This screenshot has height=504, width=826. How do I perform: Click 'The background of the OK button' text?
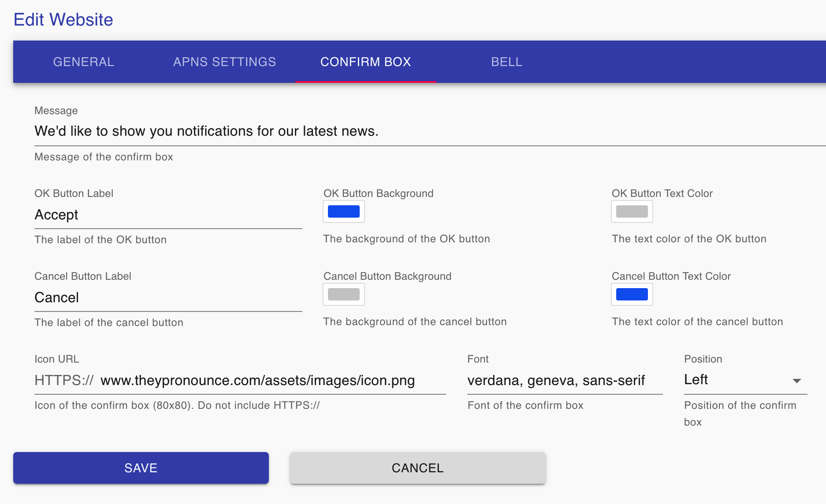[406, 239]
